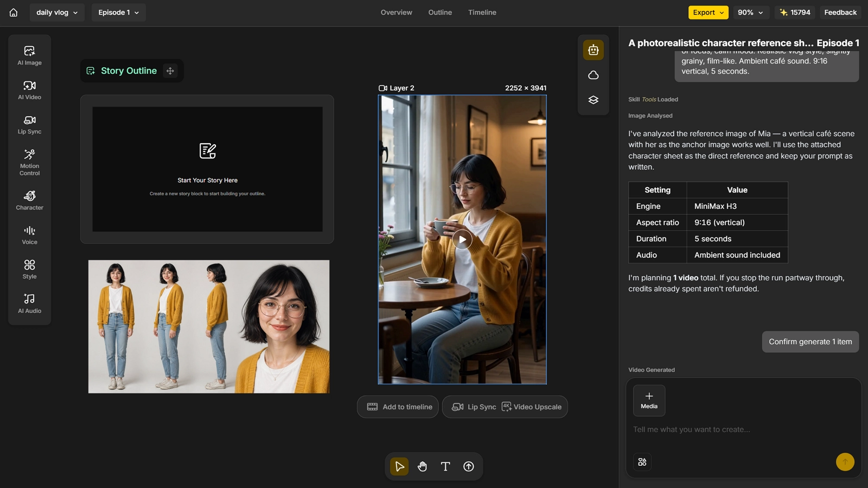The height and width of the screenshot is (488, 868).
Task: Click Start Your Story Here block
Action: coord(207,169)
